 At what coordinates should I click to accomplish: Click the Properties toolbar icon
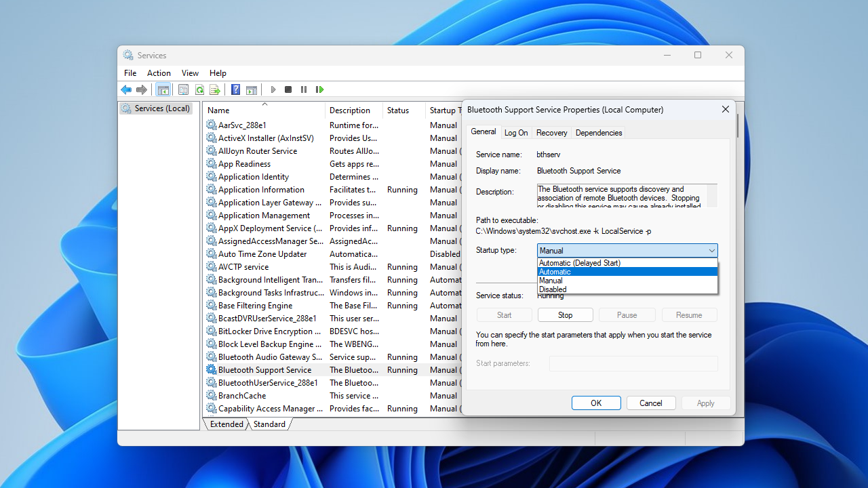[x=183, y=89]
